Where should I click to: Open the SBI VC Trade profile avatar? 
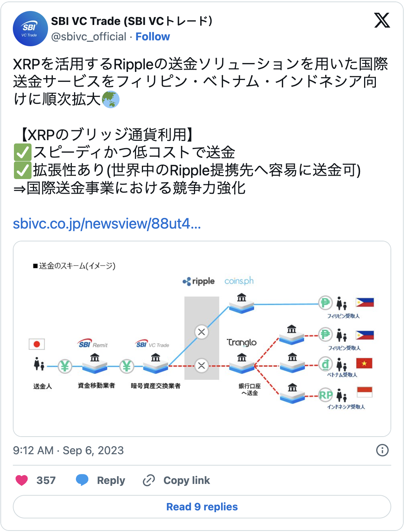point(30,29)
